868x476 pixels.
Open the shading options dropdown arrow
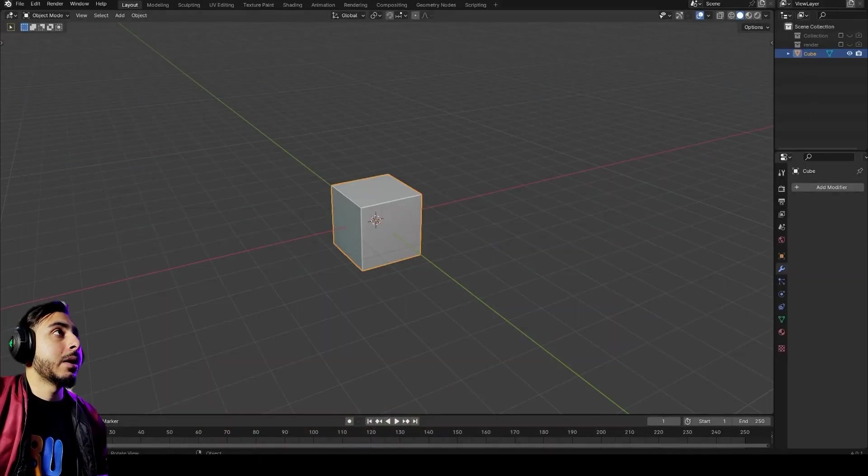point(766,15)
